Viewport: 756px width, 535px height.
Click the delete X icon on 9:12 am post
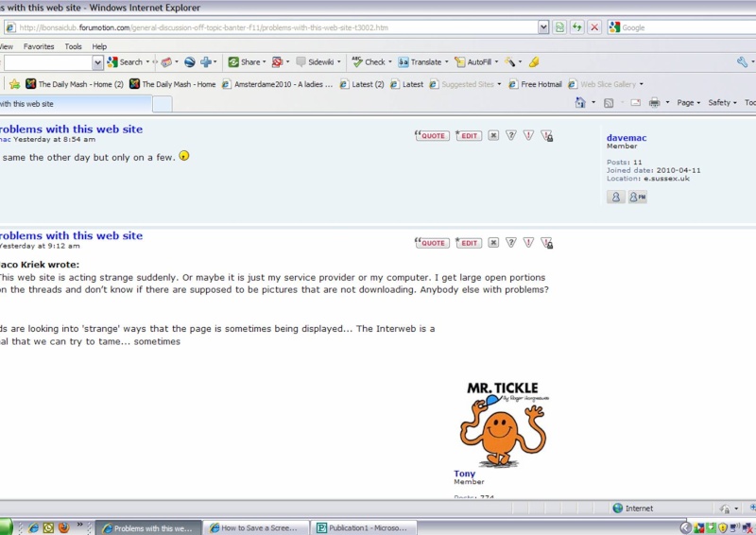[x=493, y=243]
